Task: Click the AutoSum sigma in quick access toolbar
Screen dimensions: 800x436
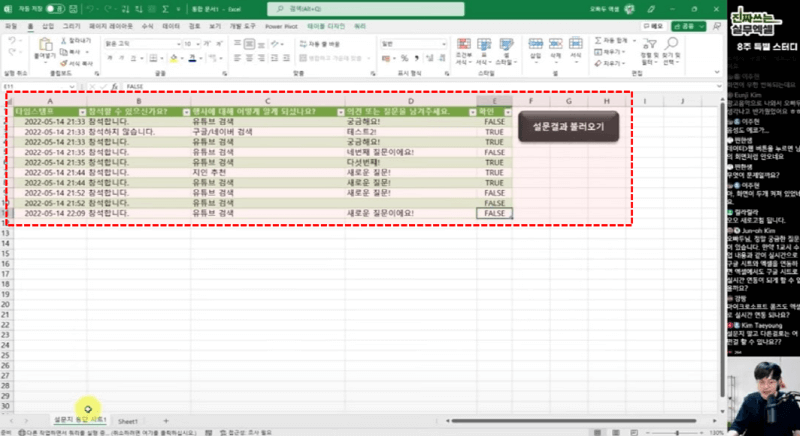Action: (165, 9)
